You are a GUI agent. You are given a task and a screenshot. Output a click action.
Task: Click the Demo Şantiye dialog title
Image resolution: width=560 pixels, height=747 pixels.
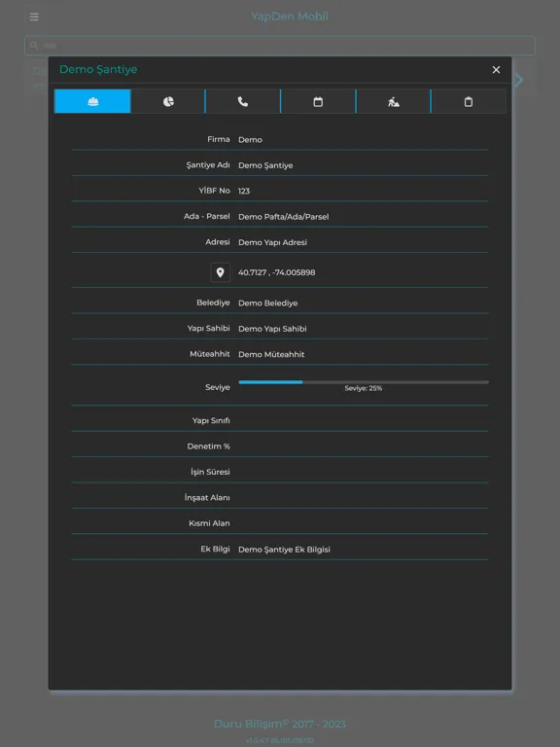(x=98, y=70)
